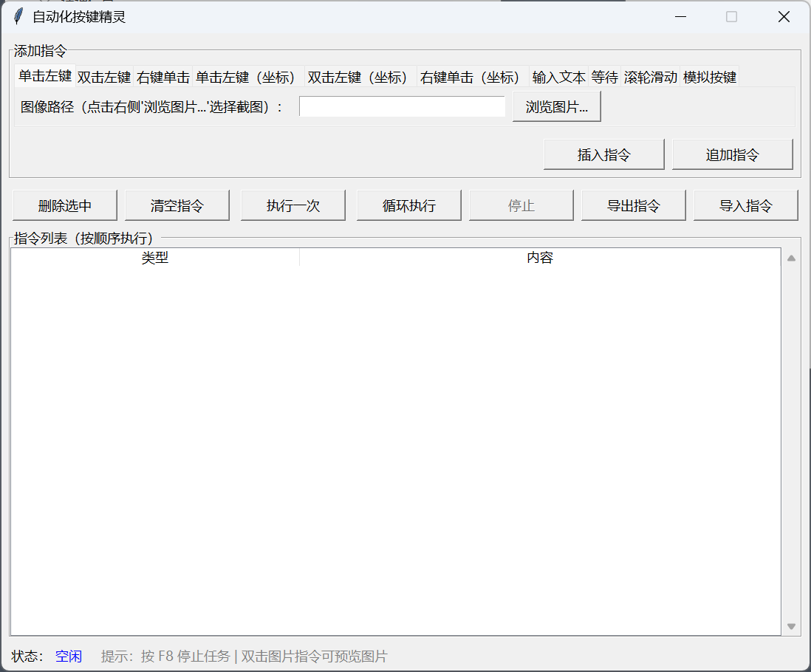The image size is (811, 672).
Task: Start loop execution with 循环执行
Action: click(408, 205)
